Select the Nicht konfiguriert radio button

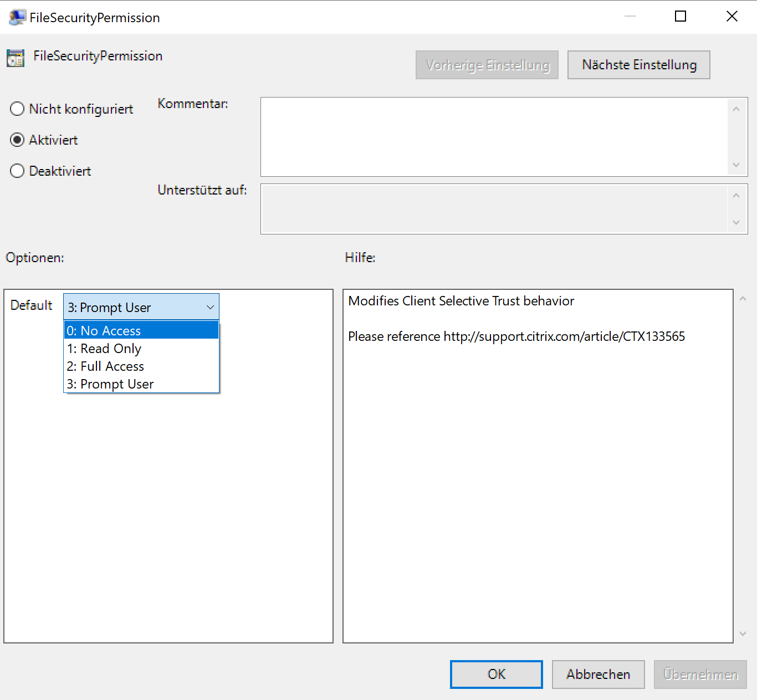(x=17, y=109)
